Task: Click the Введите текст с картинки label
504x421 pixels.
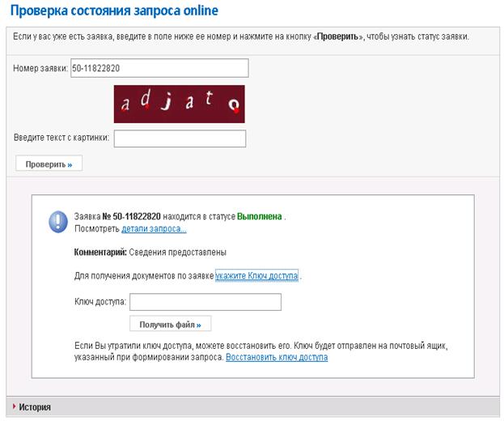Action: (61, 139)
